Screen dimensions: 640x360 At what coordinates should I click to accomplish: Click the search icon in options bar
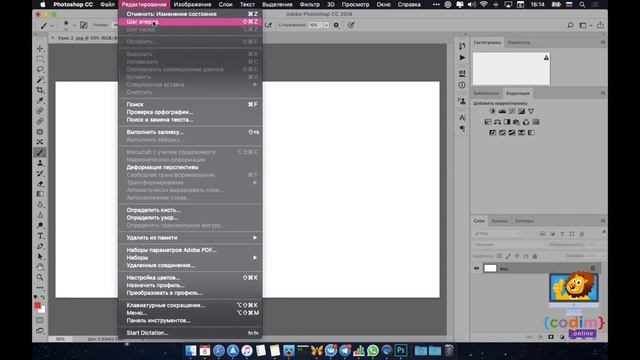(x=570, y=25)
